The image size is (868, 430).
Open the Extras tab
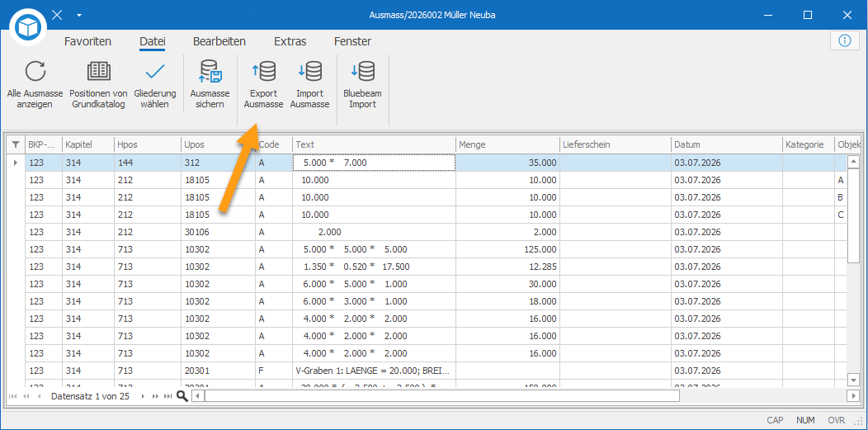pyautogui.click(x=290, y=41)
